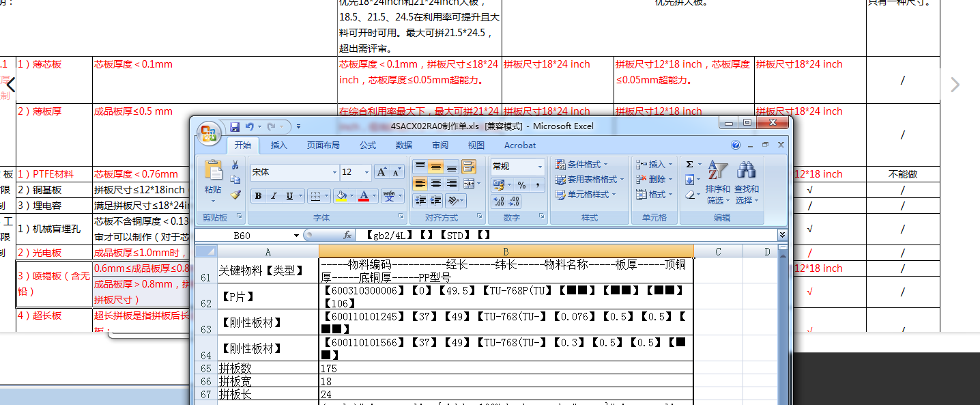The height and width of the screenshot is (405, 980).
Task: Open the 排序和筛选 dropdown
Action: click(718, 183)
